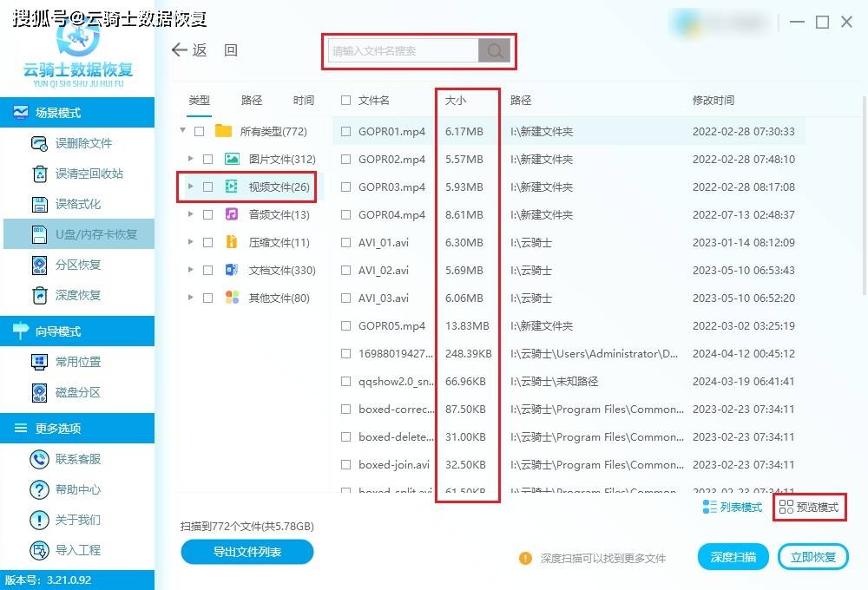The height and width of the screenshot is (590, 868).
Task: Switch to 列表模式 list icon
Action: click(709, 507)
